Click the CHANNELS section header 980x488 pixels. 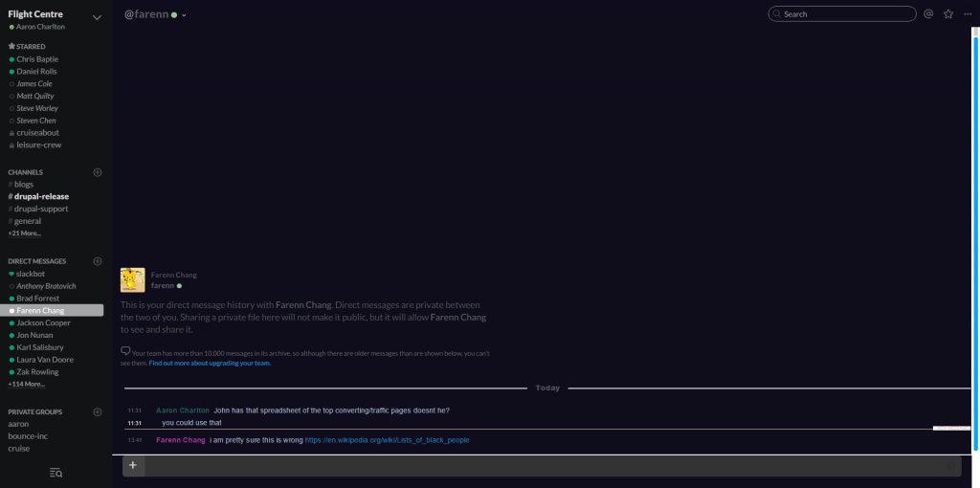tap(26, 172)
